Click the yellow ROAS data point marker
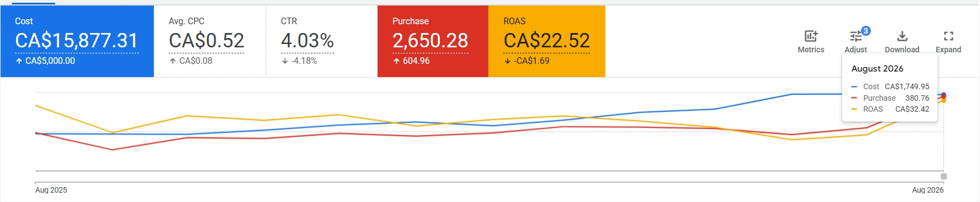 944,101
